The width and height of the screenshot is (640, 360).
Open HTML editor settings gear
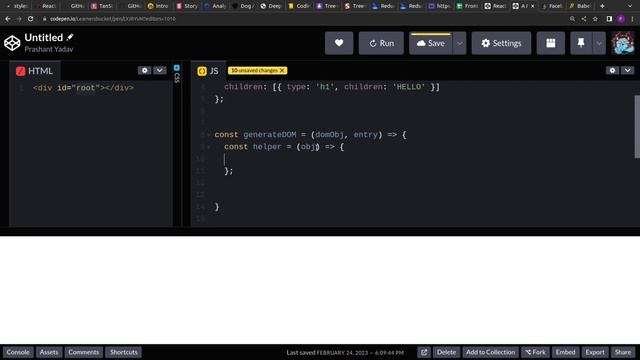pos(144,70)
